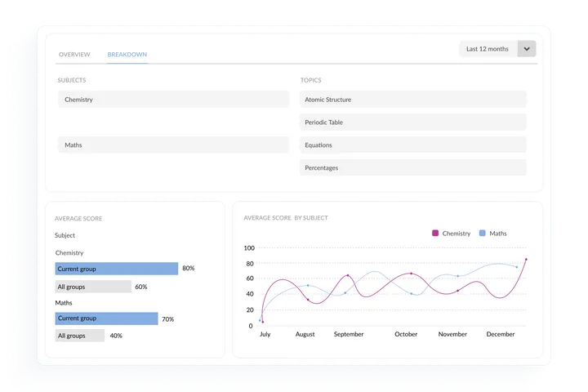Click the November axis label

pyautogui.click(x=452, y=334)
